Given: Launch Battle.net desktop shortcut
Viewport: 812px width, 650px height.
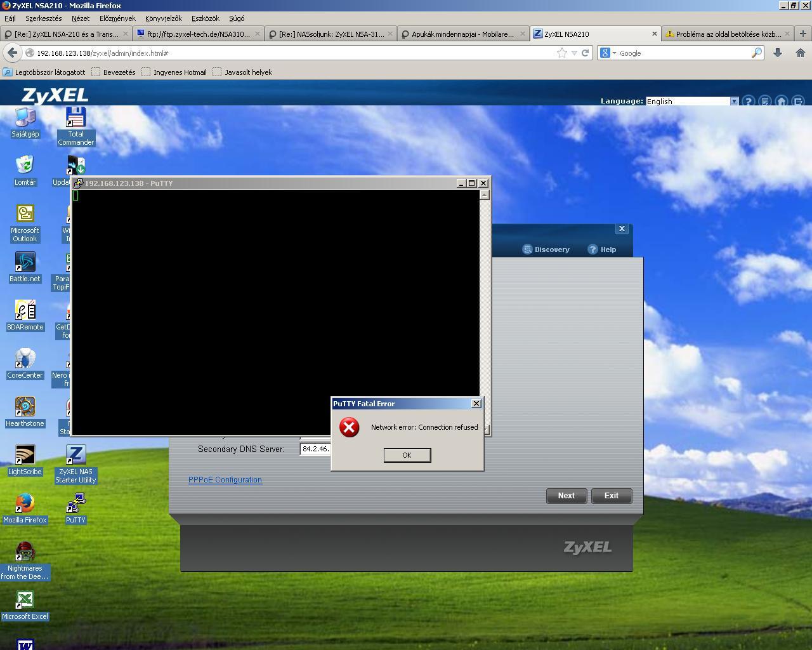Looking at the screenshot, I should coord(25,267).
